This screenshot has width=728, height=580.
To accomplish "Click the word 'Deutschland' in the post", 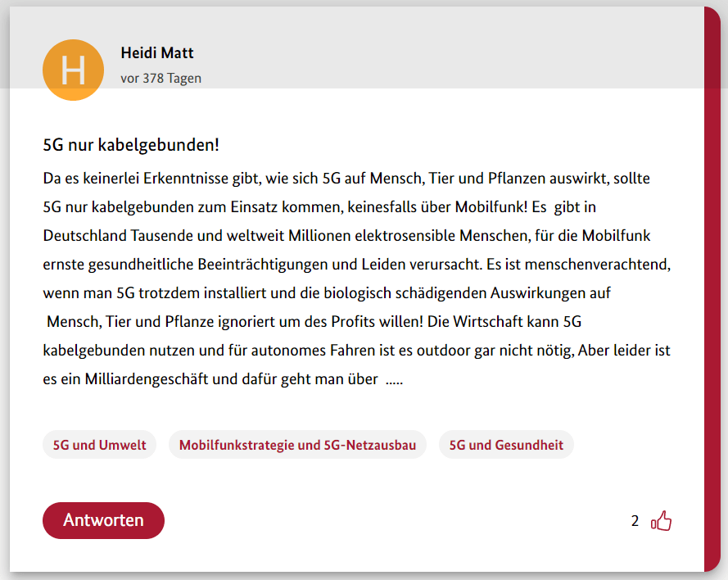I will point(84,236).
